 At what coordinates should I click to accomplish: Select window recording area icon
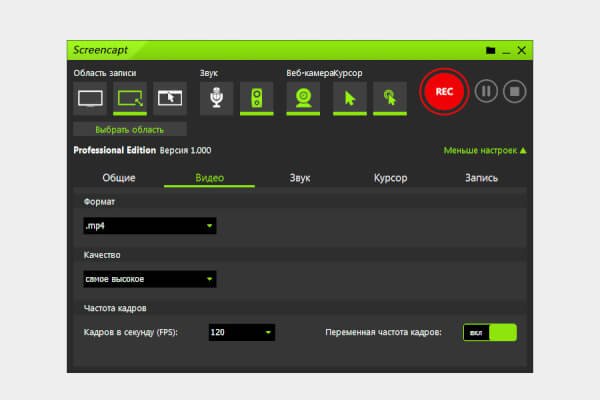click(x=170, y=98)
